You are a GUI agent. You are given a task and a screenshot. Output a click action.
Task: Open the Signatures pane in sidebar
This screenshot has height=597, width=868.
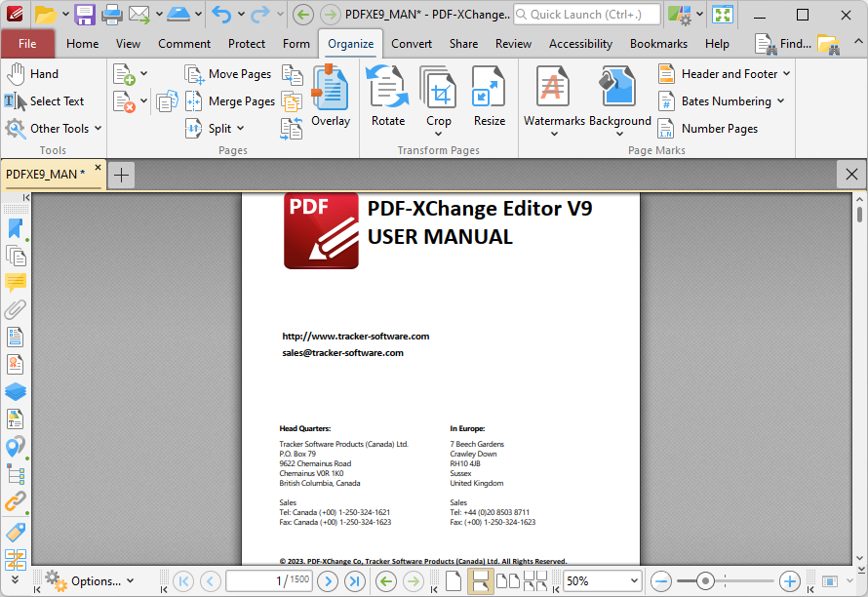pyautogui.click(x=16, y=365)
